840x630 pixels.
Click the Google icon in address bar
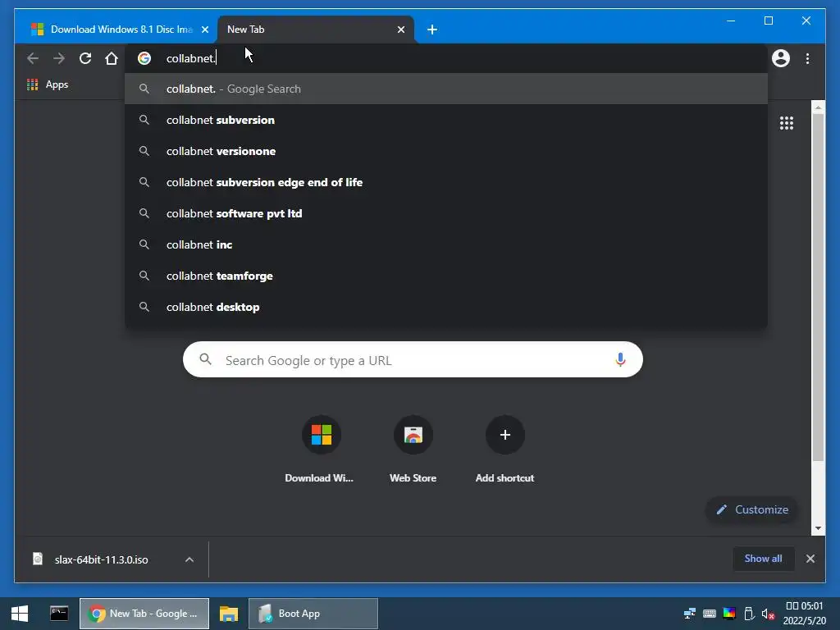click(x=144, y=58)
